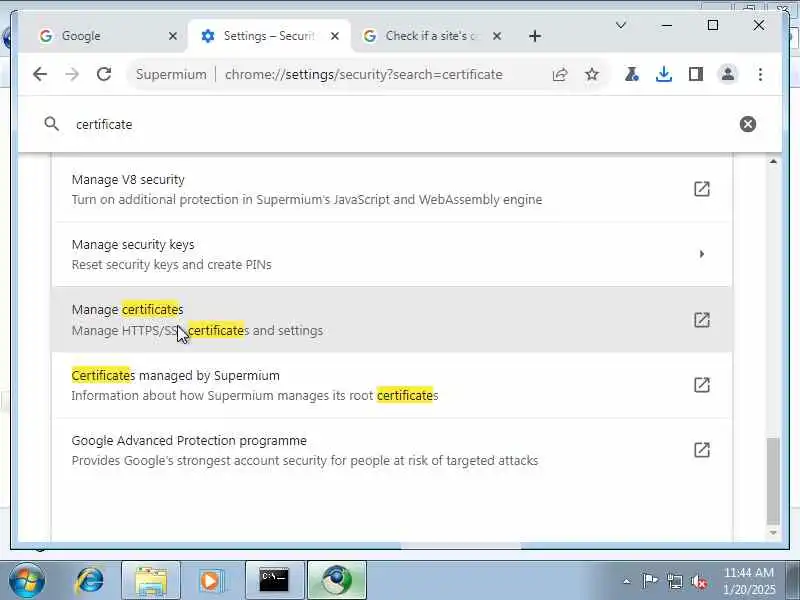Open the Action Center flag icon
This screenshot has height=600, width=800.
649,581
